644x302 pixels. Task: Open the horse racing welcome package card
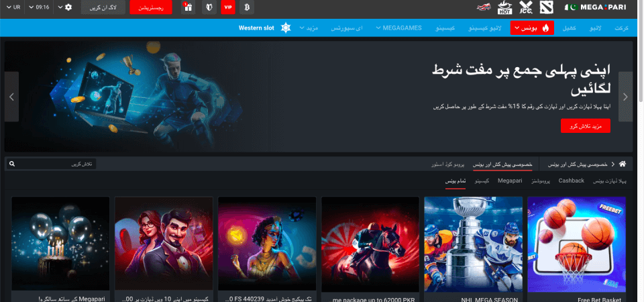370,250
